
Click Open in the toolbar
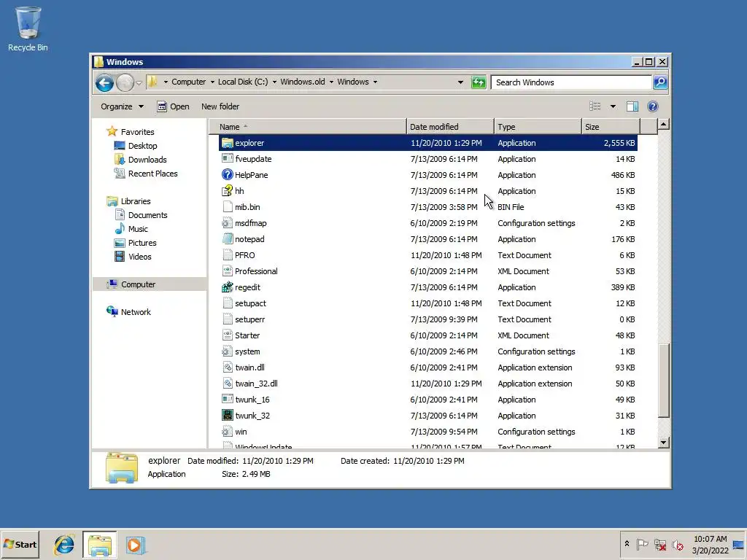click(174, 106)
